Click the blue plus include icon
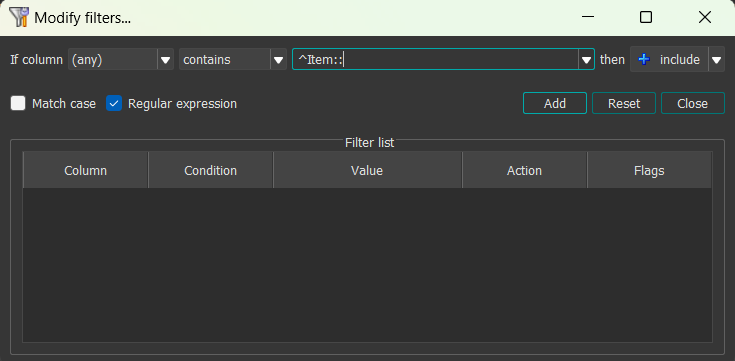The width and height of the screenshot is (735, 361). tap(645, 60)
